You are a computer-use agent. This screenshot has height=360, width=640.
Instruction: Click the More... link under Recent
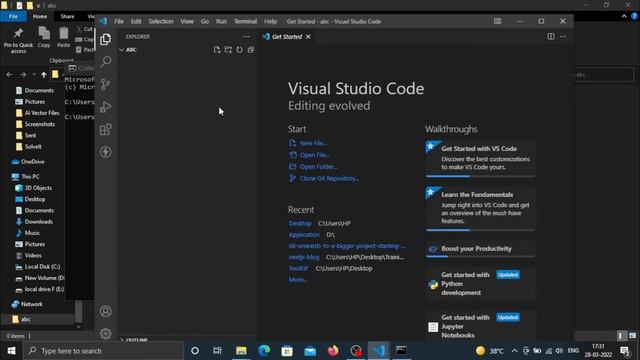click(298, 280)
